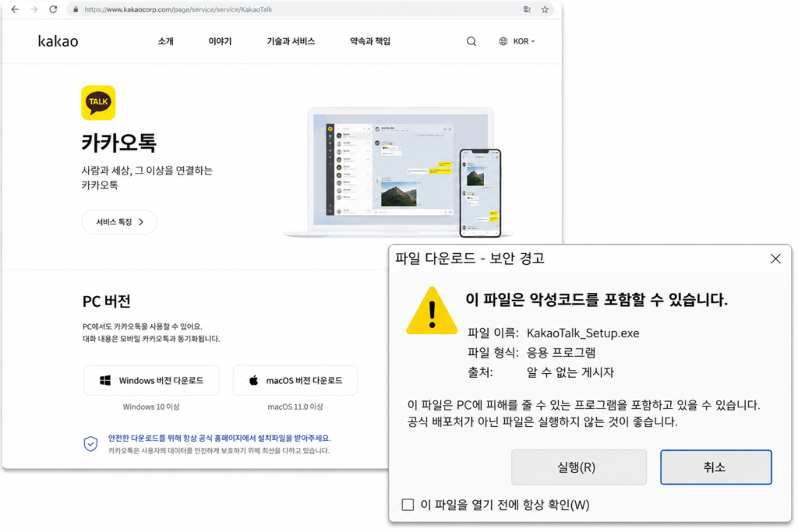Screen dimensions: 798x532
Task: Click the Windows logo icon
Action: [105, 380]
